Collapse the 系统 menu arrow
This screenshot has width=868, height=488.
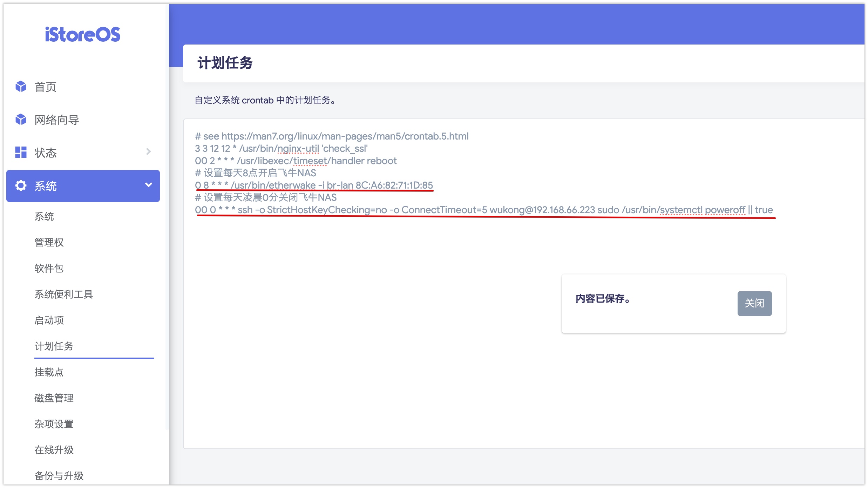coord(148,185)
